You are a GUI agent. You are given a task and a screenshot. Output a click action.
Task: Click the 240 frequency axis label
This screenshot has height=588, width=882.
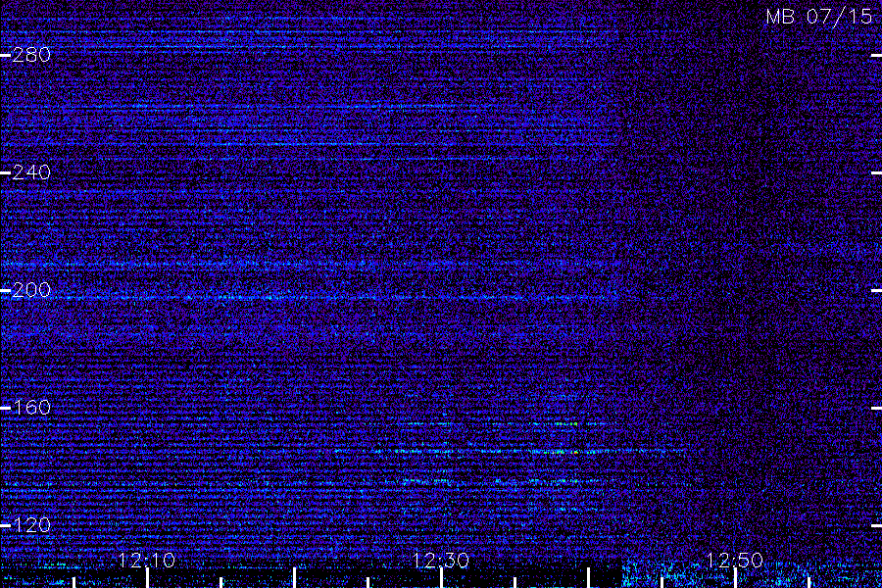point(31,172)
